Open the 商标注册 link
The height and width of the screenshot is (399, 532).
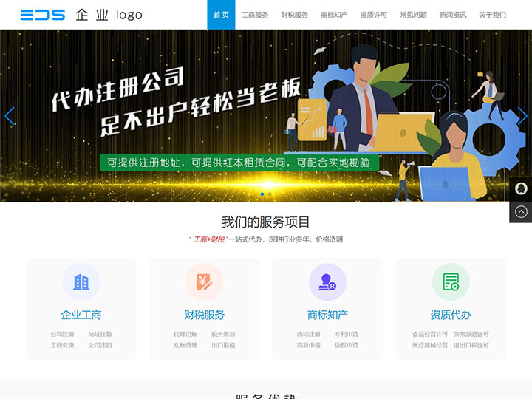tap(308, 334)
